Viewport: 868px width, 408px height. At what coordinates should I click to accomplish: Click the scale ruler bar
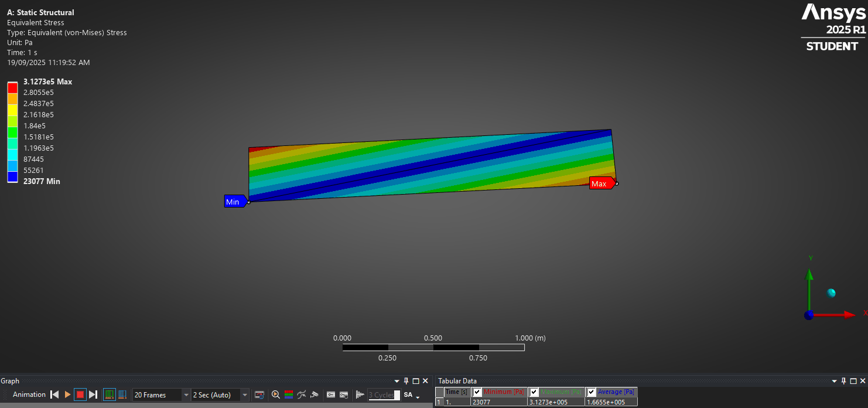(433, 348)
